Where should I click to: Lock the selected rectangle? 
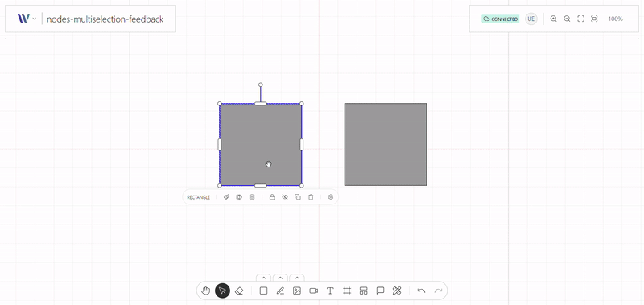pyautogui.click(x=272, y=197)
